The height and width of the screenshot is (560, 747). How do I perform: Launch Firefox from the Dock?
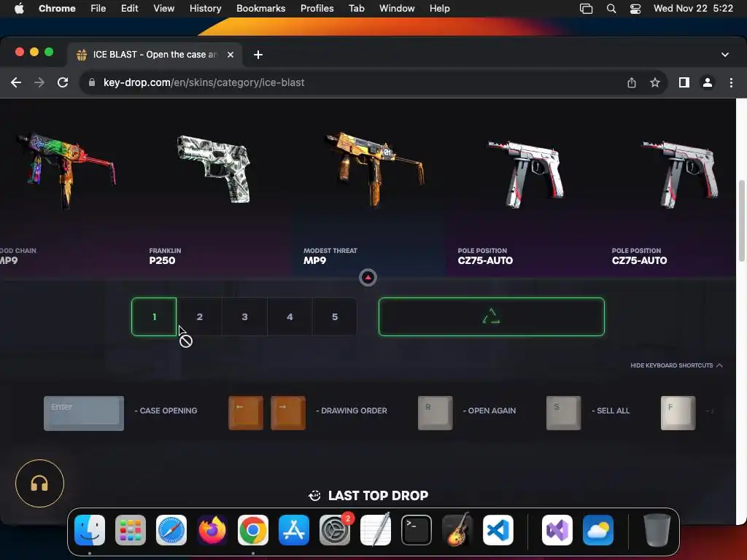(212, 530)
